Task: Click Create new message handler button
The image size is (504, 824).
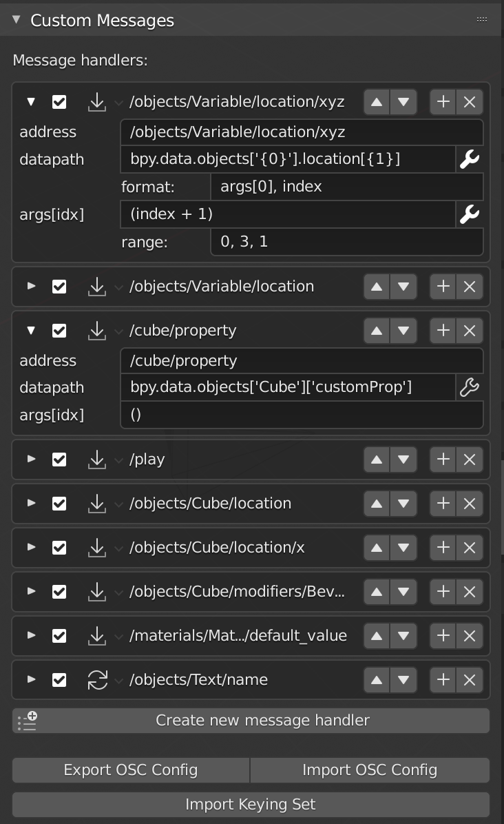Action: pos(251,721)
